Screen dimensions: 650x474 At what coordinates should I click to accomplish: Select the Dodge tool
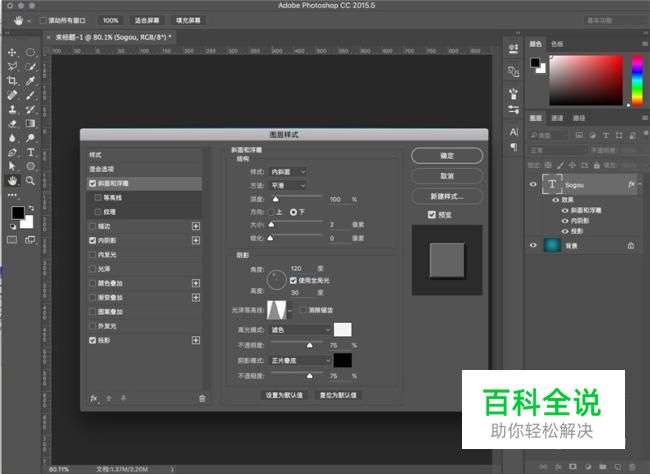30,138
